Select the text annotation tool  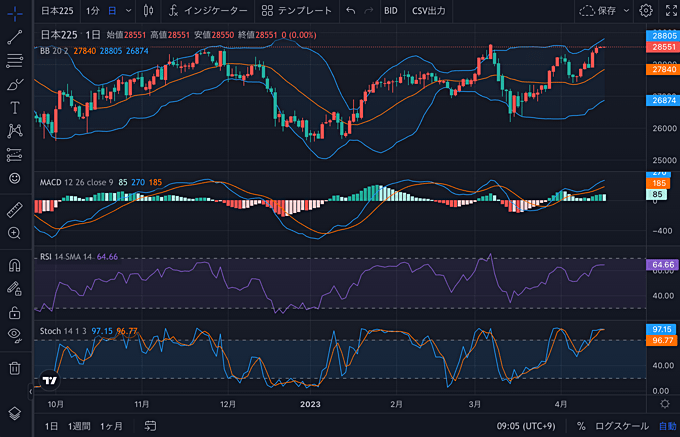coord(15,108)
